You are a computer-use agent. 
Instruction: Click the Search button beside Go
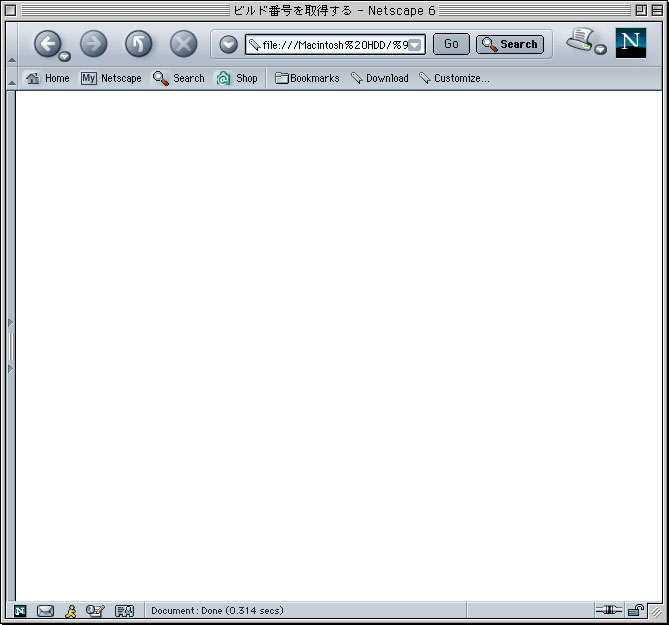click(x=510, y=44)
